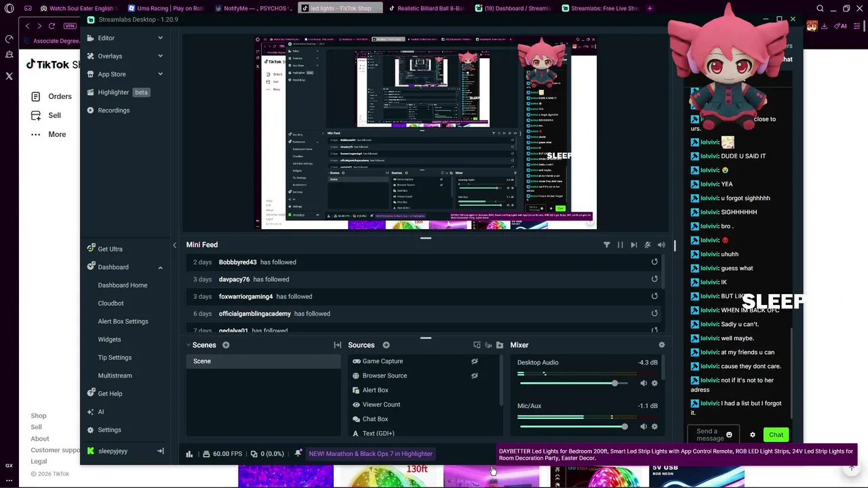Switch to Realistic Billiard Ball browser tab
Viewport: 868px width, 488px height.
[427, 8]
